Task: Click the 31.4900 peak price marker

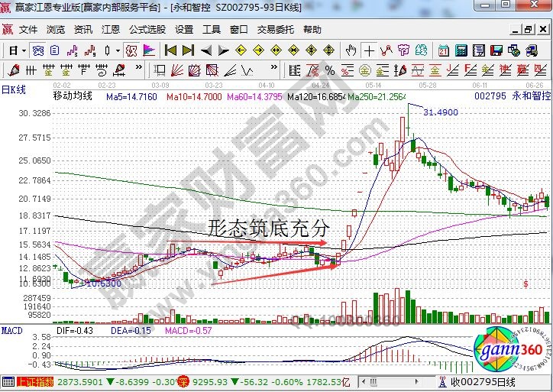Action: click(x=441, y=112)
